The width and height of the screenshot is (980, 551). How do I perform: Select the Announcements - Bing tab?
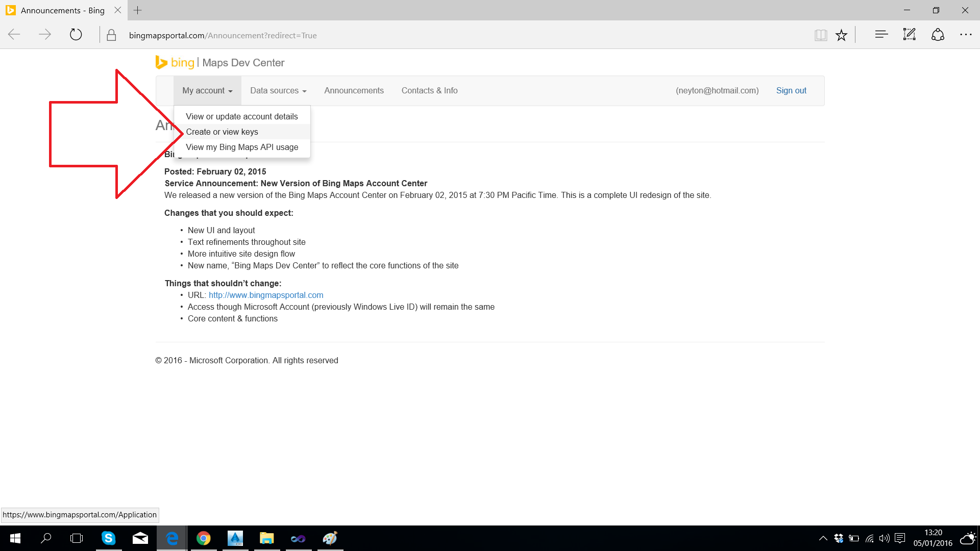coord(62,10)
